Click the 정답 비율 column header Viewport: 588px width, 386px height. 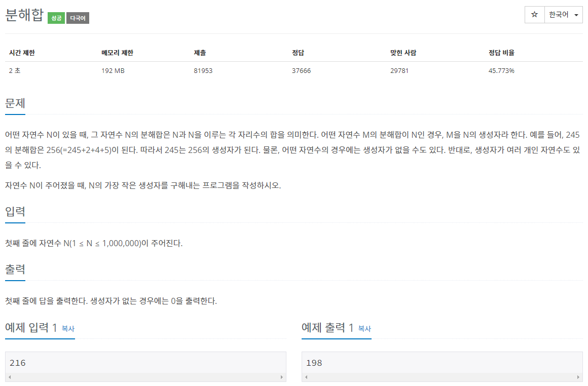coord(501,53)
